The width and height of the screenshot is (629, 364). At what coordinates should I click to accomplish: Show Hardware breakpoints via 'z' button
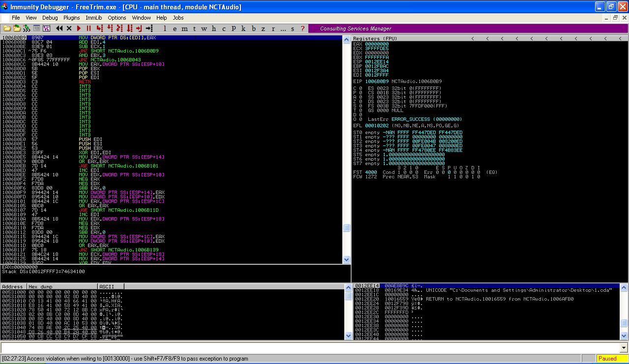tap(263, 28)
